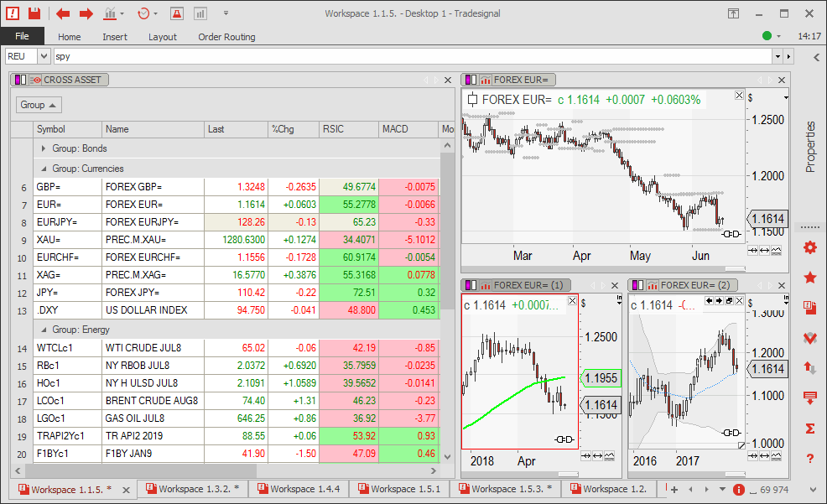Click the clock period icon in the toolbar
Image resolution: width=827 pixels, height=504 pixels.
point(143,13)
